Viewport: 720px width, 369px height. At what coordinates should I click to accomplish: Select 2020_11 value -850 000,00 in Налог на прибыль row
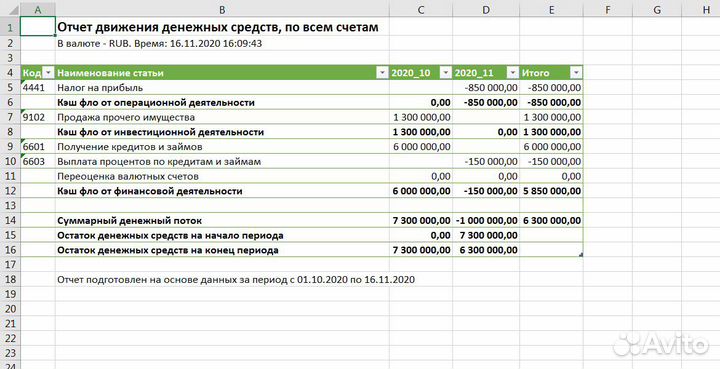tap(486, 87)
